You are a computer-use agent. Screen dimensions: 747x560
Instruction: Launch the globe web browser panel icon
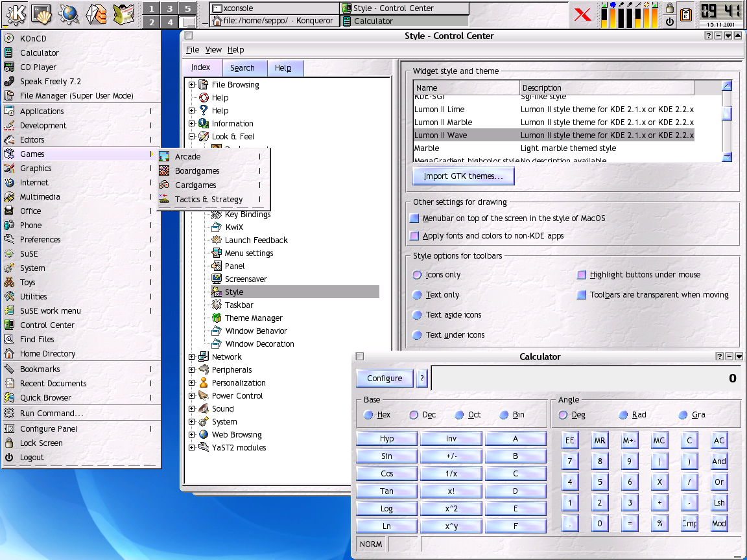[69, 14]
